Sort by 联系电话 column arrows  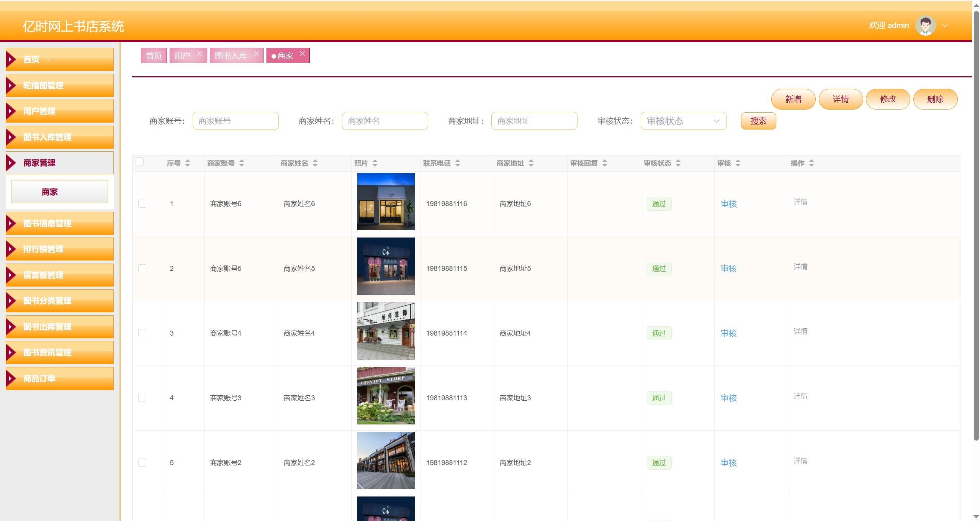(x=458, y=163)
